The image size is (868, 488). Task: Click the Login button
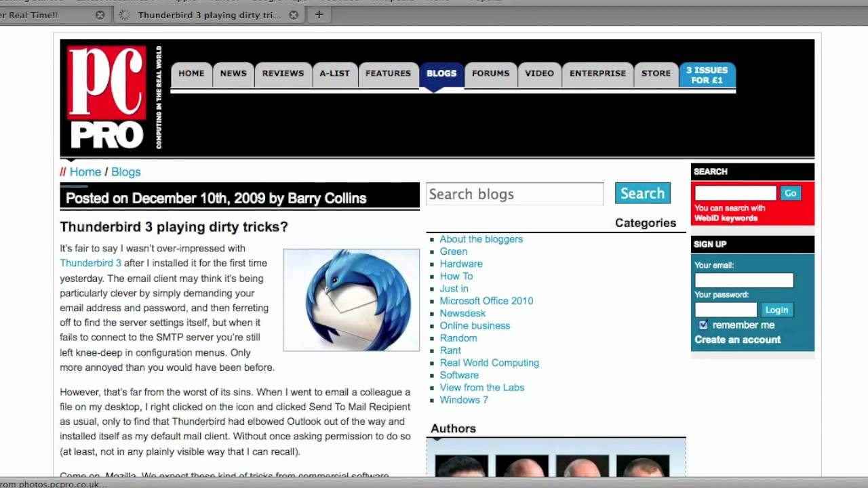click(x=776, y=310)
